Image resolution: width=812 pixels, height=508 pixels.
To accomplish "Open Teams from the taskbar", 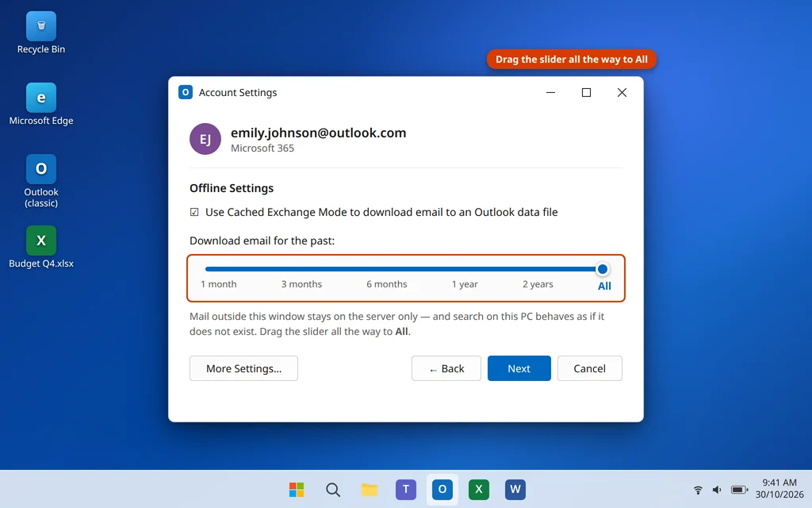I will tap(406, 489).
